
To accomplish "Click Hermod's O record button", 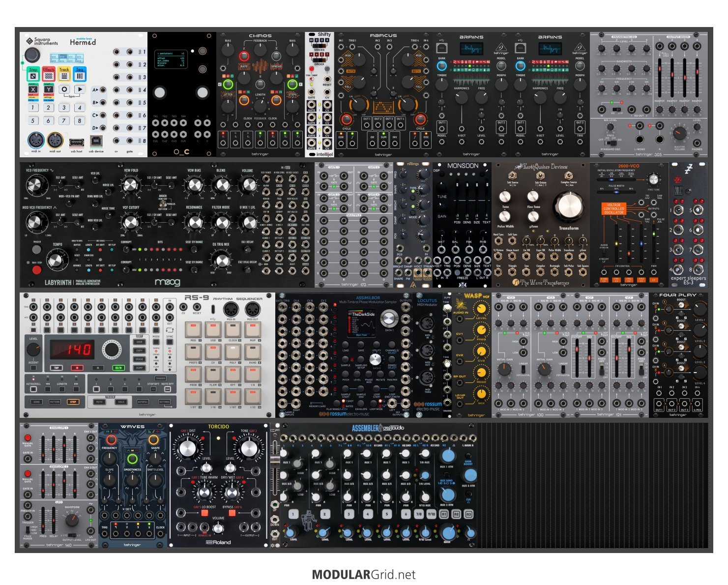I will tap(64, 89).
